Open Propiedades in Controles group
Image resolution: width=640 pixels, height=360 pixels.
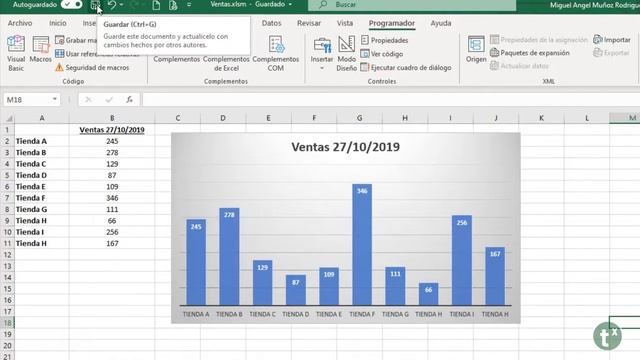pos(384,40)
